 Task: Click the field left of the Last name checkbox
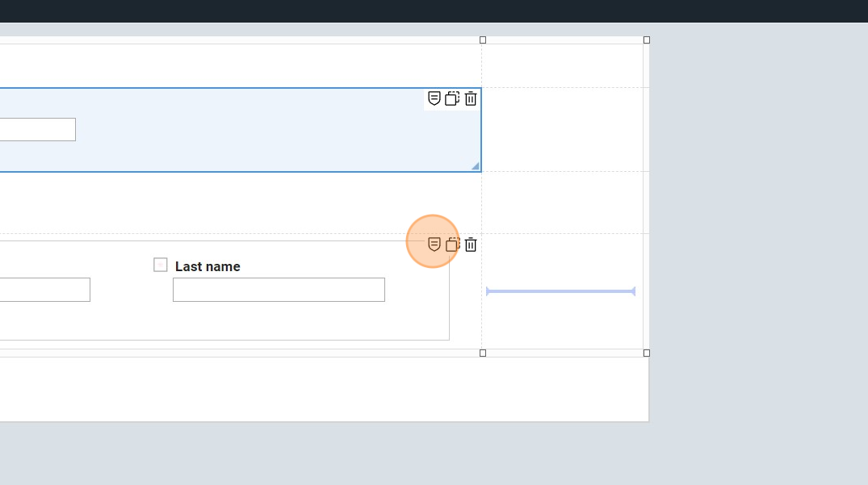tap(44, 290)
